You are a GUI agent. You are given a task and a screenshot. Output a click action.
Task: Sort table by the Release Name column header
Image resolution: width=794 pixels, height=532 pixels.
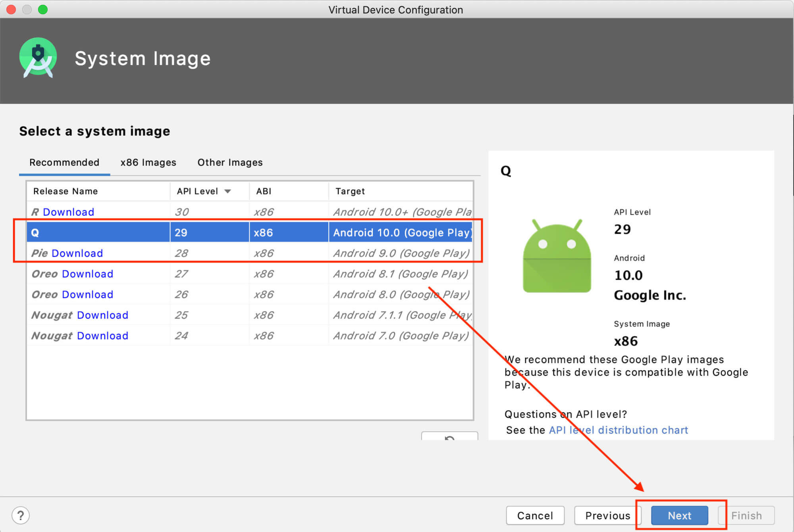(x=65, y=191)
